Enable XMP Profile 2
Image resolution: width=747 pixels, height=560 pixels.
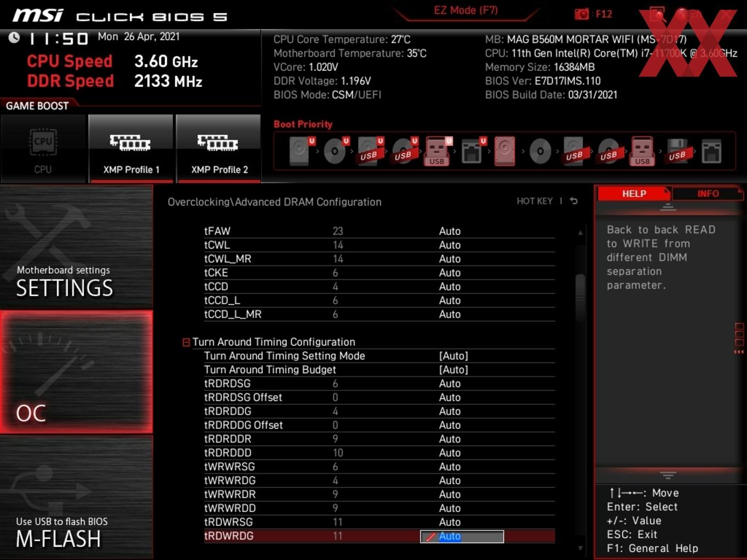219,148
